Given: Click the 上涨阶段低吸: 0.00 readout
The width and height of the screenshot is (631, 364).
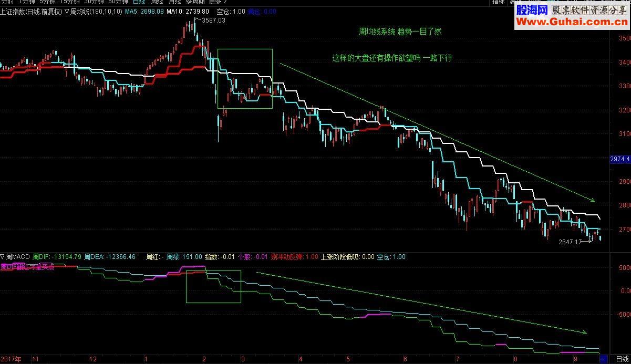Looking at the screenshot, I should (x=347, y=257).
